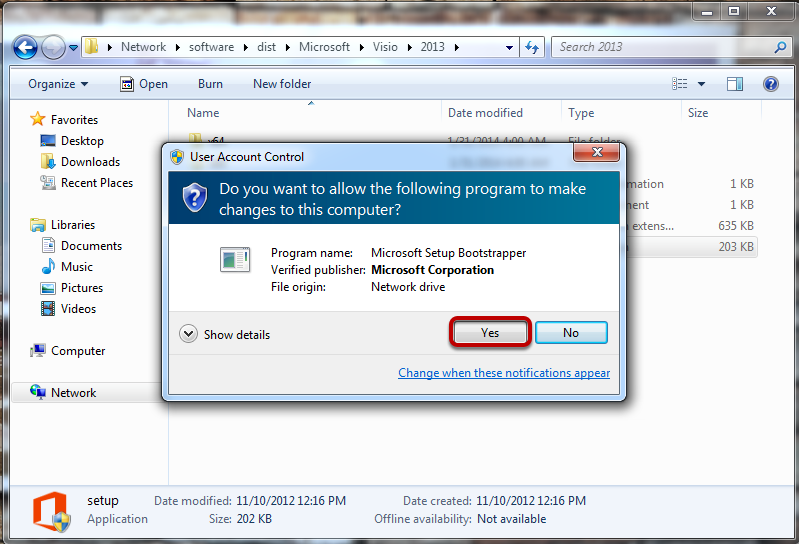Click the Office setup icon in details pane
Screen dimensions: 799x544
coord(50,512)
